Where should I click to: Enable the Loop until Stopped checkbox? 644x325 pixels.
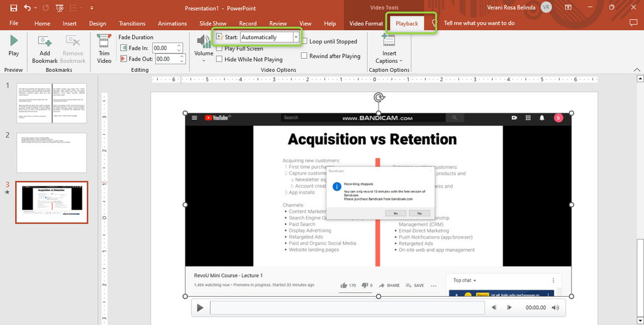[305, 42]
